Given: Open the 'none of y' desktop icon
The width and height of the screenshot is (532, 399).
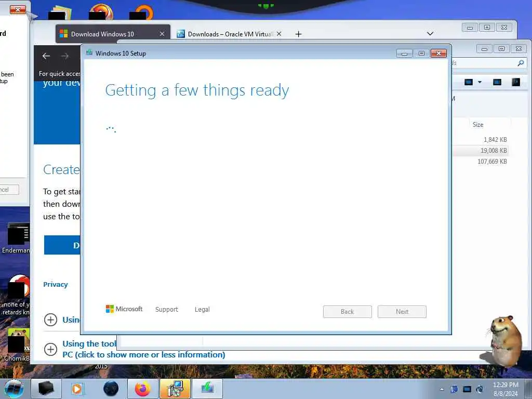Looking at the screenshot, I should (16, 295).
